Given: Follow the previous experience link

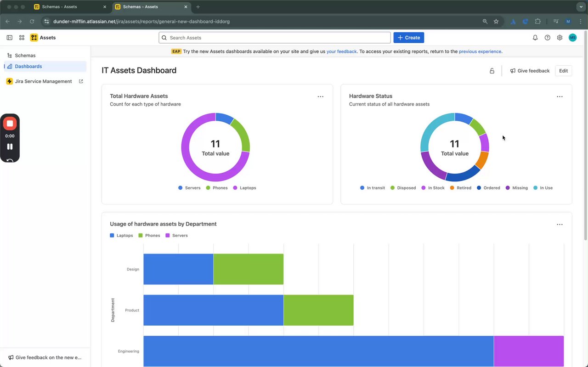Looking at the screenshot, I should 480,51.
